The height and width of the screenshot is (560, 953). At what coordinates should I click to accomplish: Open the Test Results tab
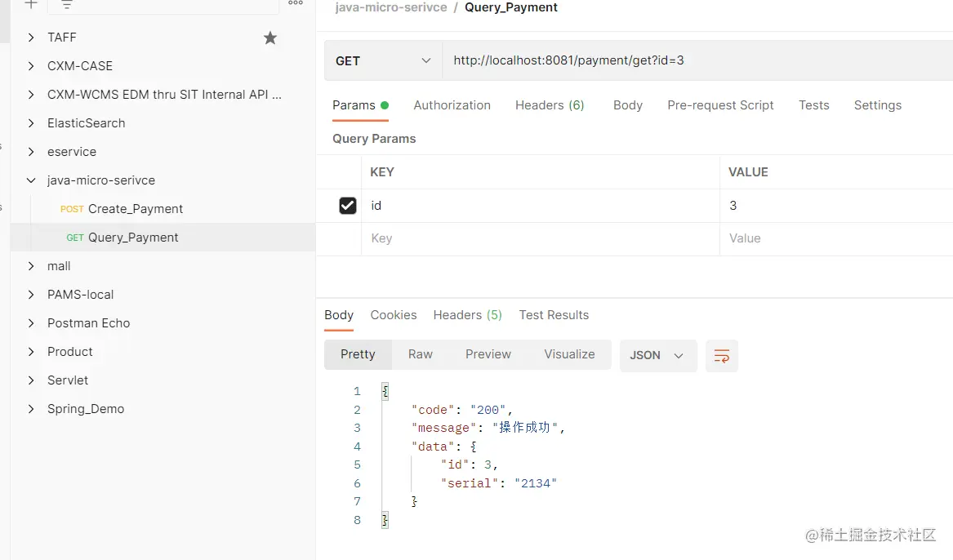click(x=554, y=315)
